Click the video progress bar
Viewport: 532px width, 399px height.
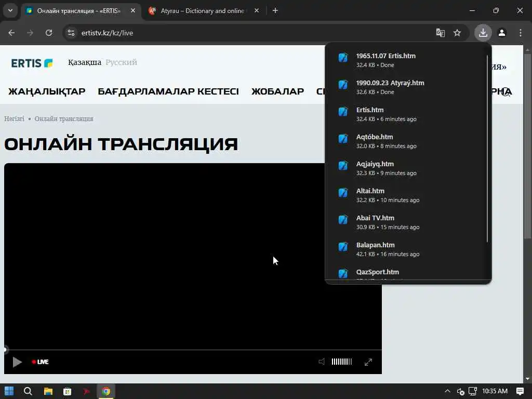[x=193, y=350]
